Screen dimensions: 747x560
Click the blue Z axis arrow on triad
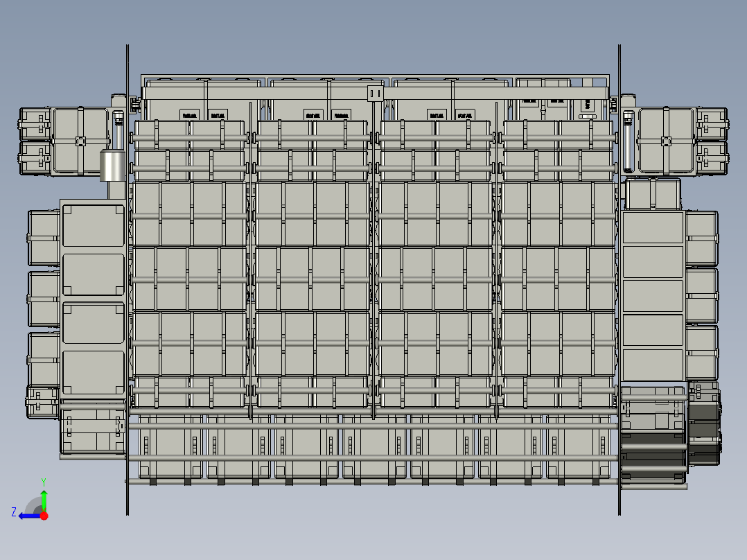(x=28, y=516)
